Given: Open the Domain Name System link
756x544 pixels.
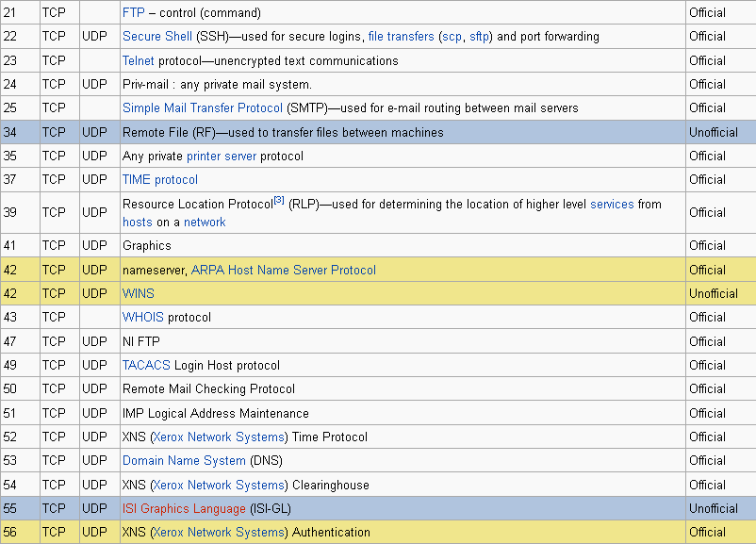Looking at the screenshot, I should pyautogui.click(x=184, y=461).
